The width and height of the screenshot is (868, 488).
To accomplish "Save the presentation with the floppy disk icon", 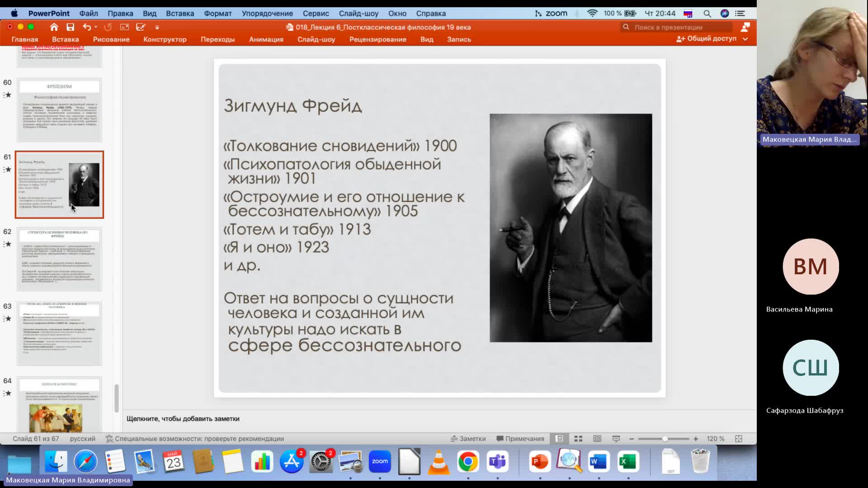I will [x=70, y=27].
